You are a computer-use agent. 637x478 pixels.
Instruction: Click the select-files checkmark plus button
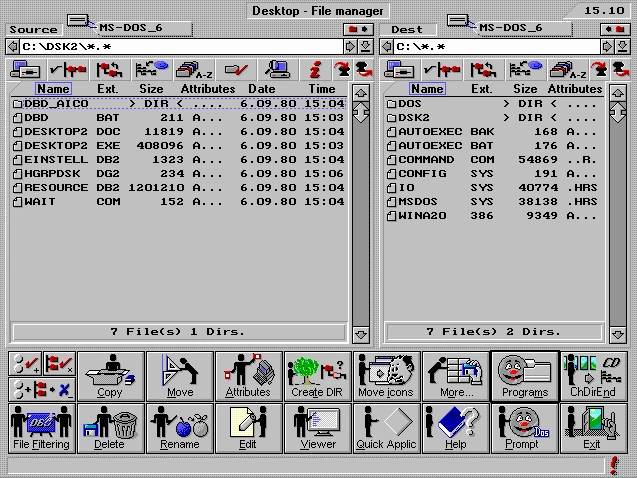click(25, 363)
